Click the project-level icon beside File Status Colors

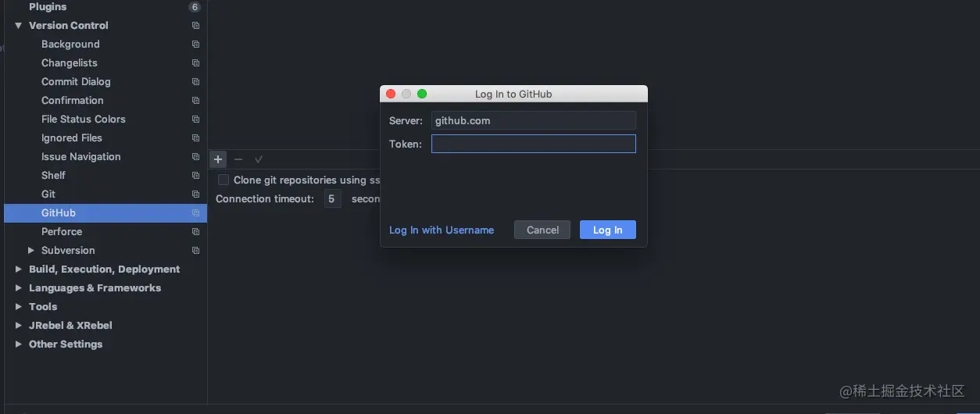[x=195, y=120]
